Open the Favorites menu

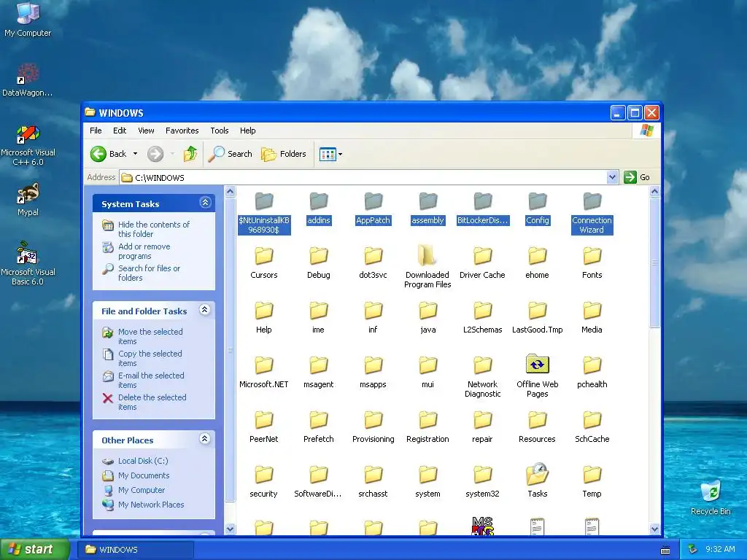pos(182,131)
